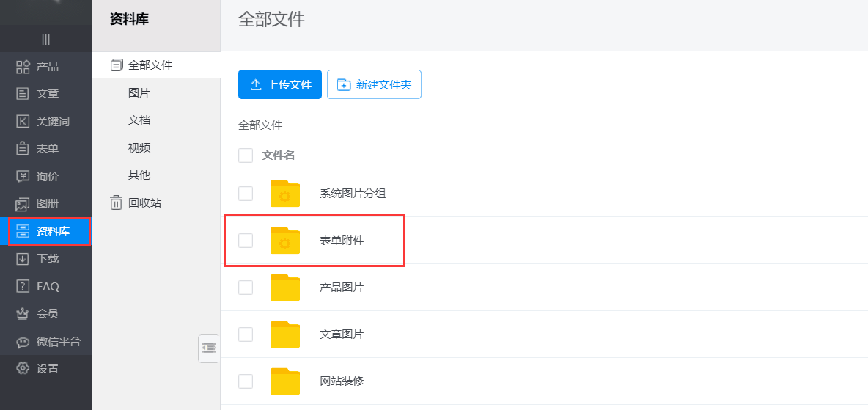Open 微信平台 chat icon

pyautogui.click(x=23, y=342)
